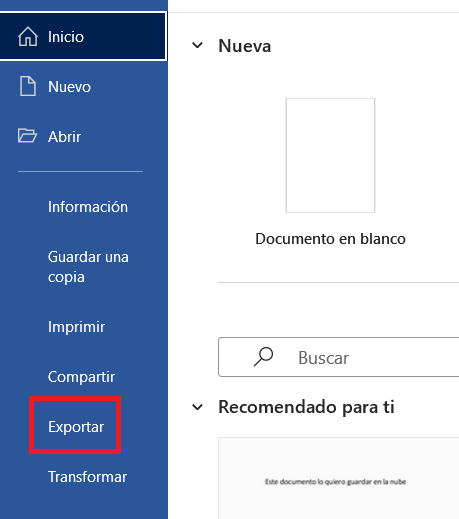Go to the Inicio tab label
Viewport: 459px width, 519px height.
[x=66, y=37]
